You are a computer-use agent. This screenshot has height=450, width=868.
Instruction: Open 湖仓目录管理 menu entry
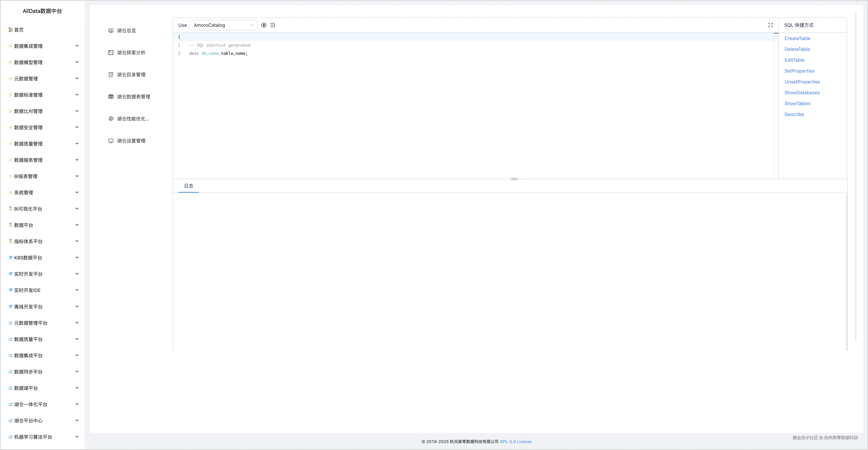[131, 75]
